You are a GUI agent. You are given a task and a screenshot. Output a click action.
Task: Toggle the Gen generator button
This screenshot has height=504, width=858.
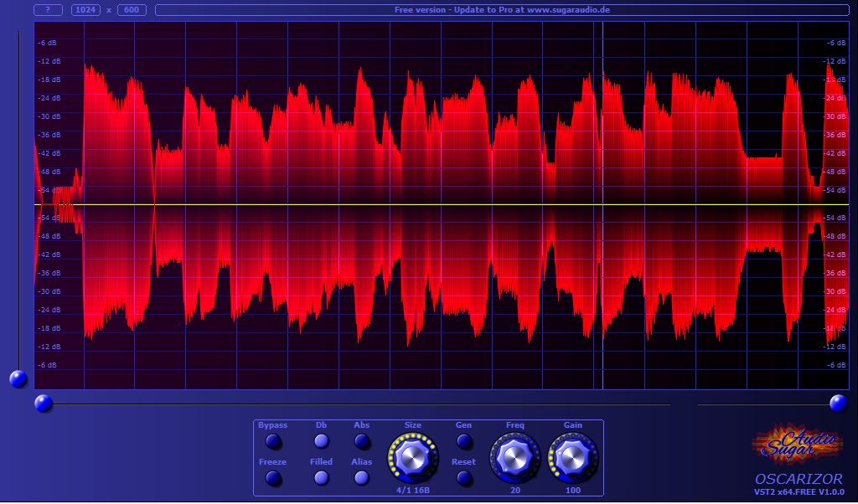tap(464, 441)
